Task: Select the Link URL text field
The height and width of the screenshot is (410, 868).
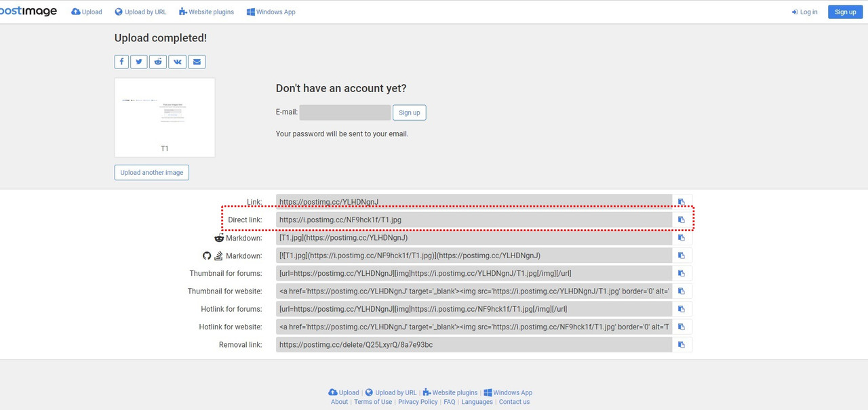Action: point(474,202)
